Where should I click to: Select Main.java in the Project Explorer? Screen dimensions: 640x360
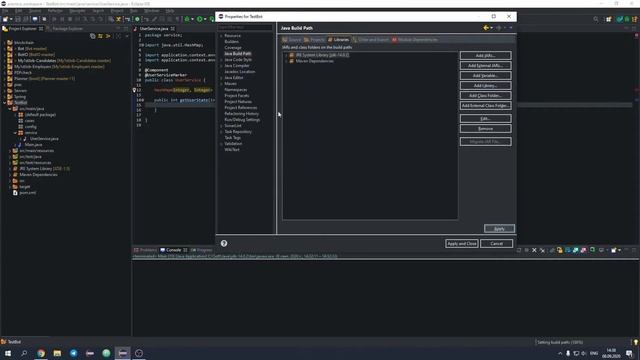[33, 144]
